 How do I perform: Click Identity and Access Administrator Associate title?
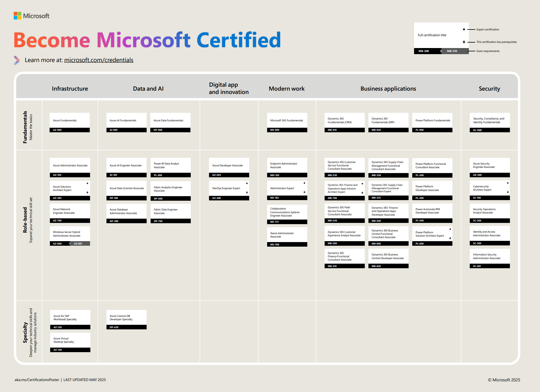[x=486, y=234]
